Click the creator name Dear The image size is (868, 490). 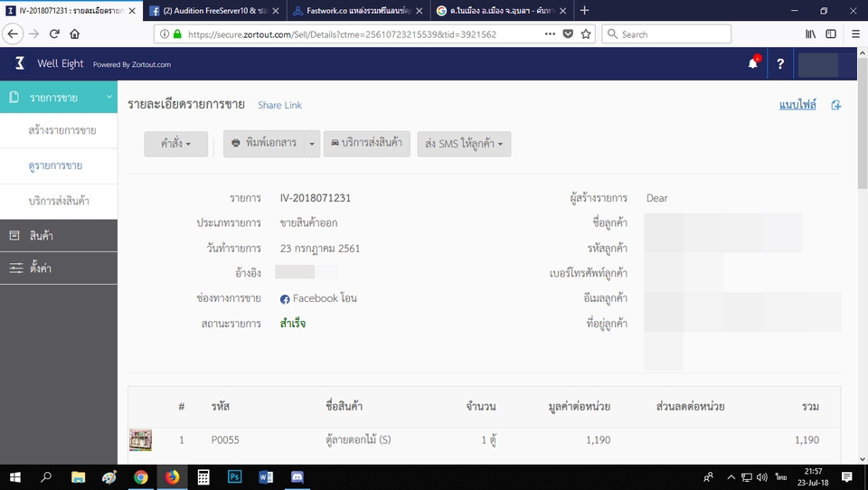tap(656, 198)
